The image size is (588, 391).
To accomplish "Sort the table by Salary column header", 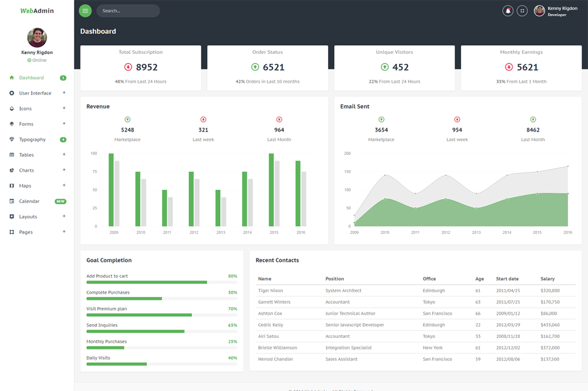I will (547, 279).
